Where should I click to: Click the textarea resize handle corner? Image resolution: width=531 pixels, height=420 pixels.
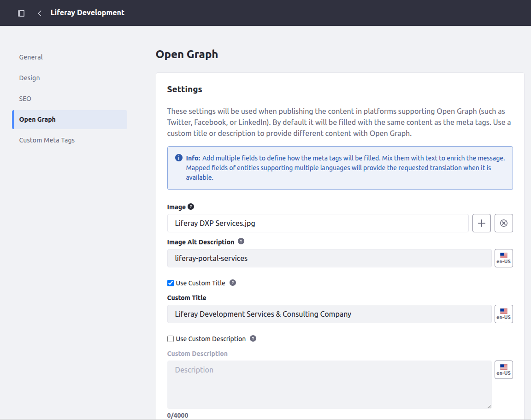point(489,406)
